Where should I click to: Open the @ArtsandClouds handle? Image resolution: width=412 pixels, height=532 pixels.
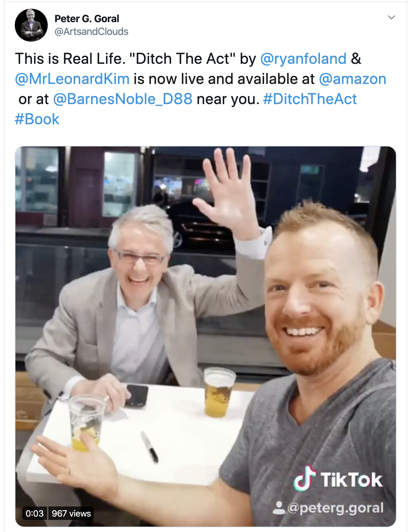[91, 32]
